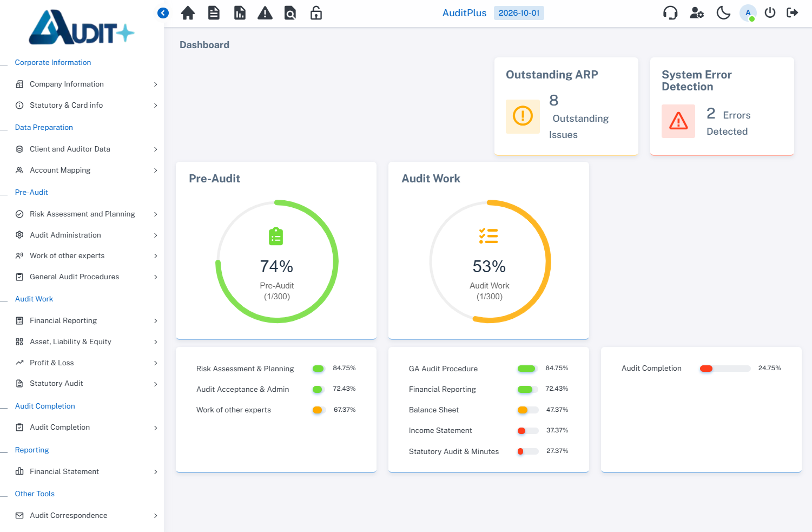Click the Audit Completion progress bar

(x=724, y=368)
